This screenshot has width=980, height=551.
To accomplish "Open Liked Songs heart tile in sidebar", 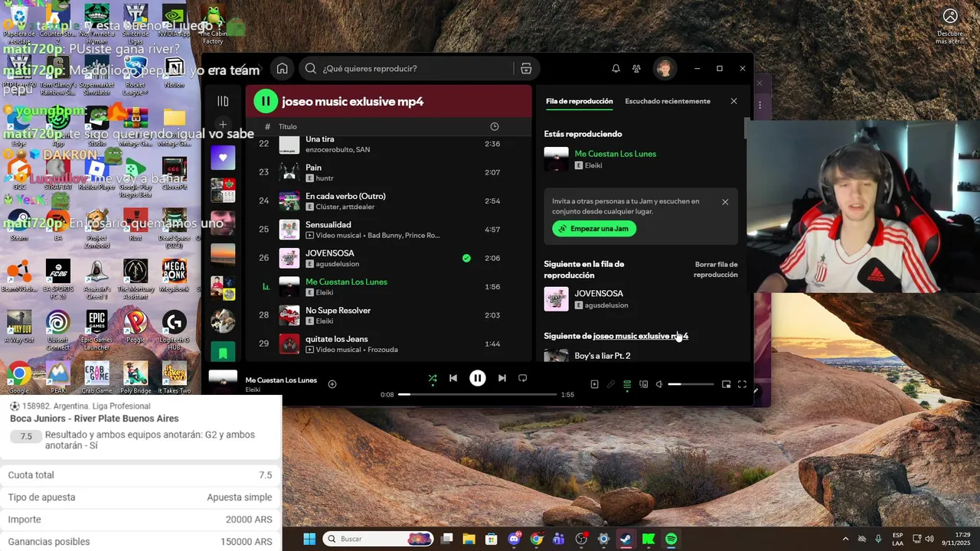I will [223, 158].
